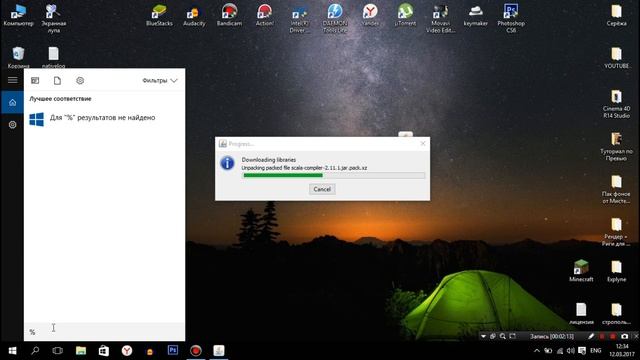Launch Audacity from the desktop
The height and width of the screenshot is (360, 640).
tap(194, 16)
